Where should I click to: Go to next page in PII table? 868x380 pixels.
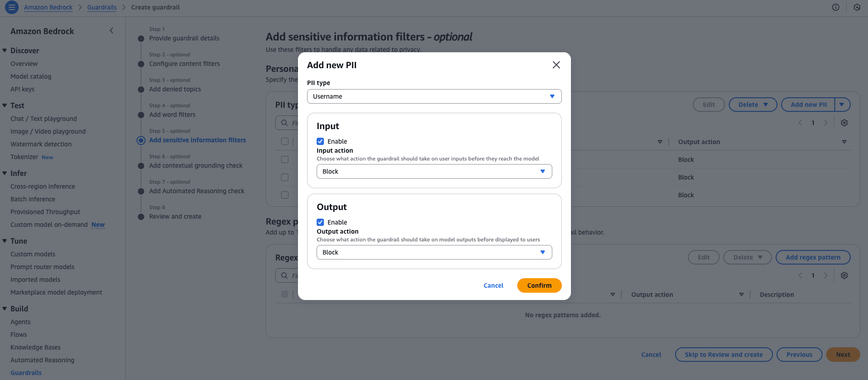[826, 123]
